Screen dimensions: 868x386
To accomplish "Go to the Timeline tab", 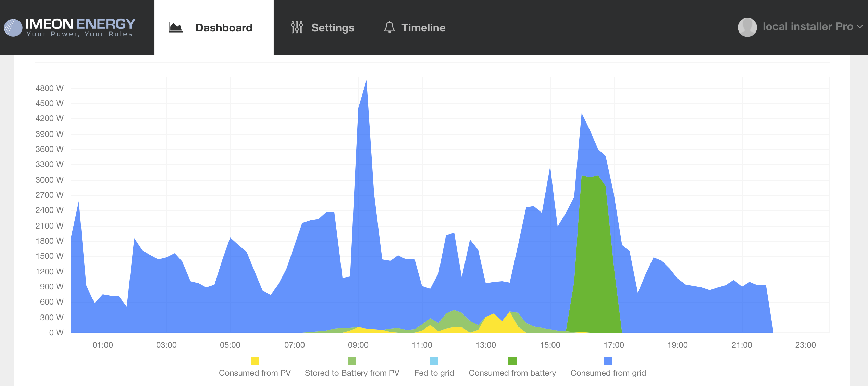I will (423, 28).
